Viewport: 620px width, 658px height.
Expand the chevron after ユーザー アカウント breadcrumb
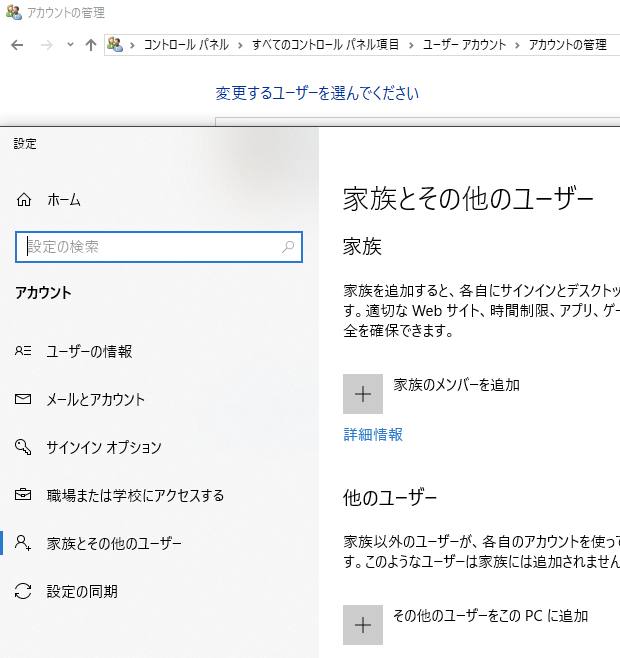point(517,45)
